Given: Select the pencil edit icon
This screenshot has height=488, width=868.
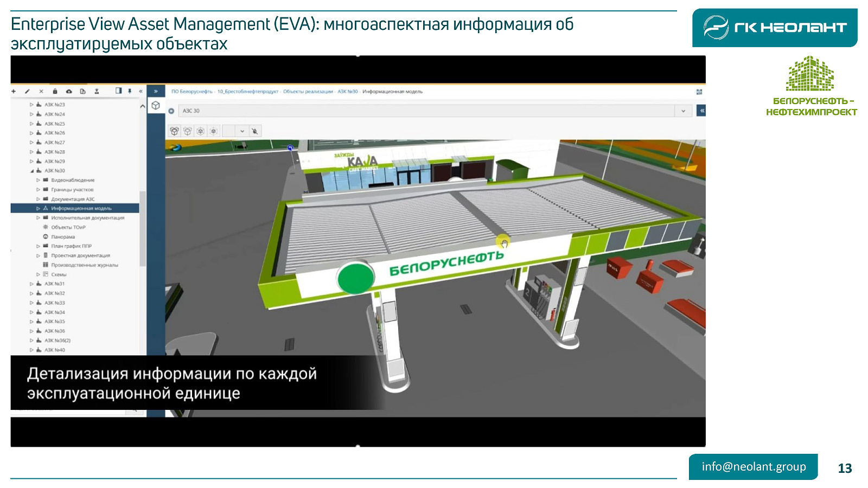Looking at the screenshot, I should [27, 92].
